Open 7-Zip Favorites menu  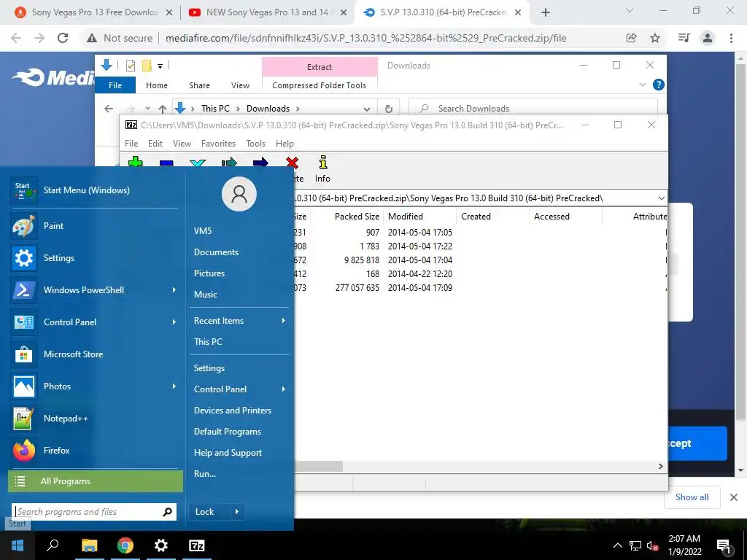[218, 144]
